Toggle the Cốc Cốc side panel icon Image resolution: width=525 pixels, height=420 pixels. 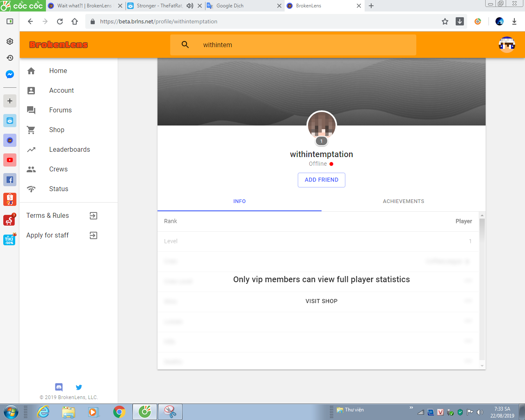tap(10, 21)
